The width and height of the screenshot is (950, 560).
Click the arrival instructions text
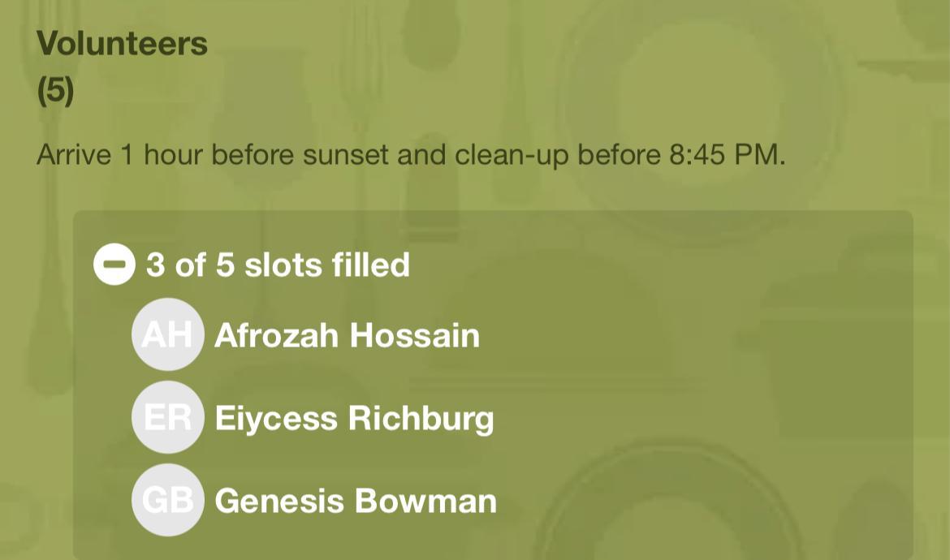(410, 154)
